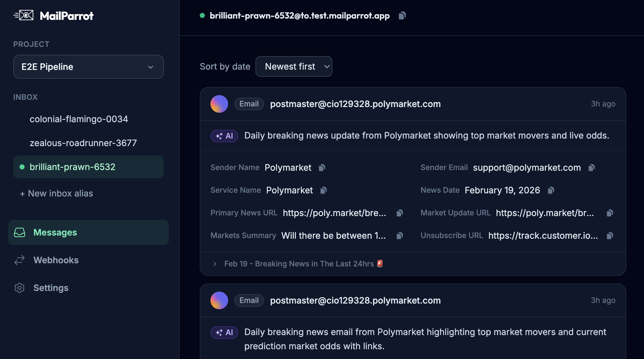This screenshot has height=359, width=644.
Task: Copy the Markets Summary via copy icon
Action: pyautogui.click(x=400, y=236)
